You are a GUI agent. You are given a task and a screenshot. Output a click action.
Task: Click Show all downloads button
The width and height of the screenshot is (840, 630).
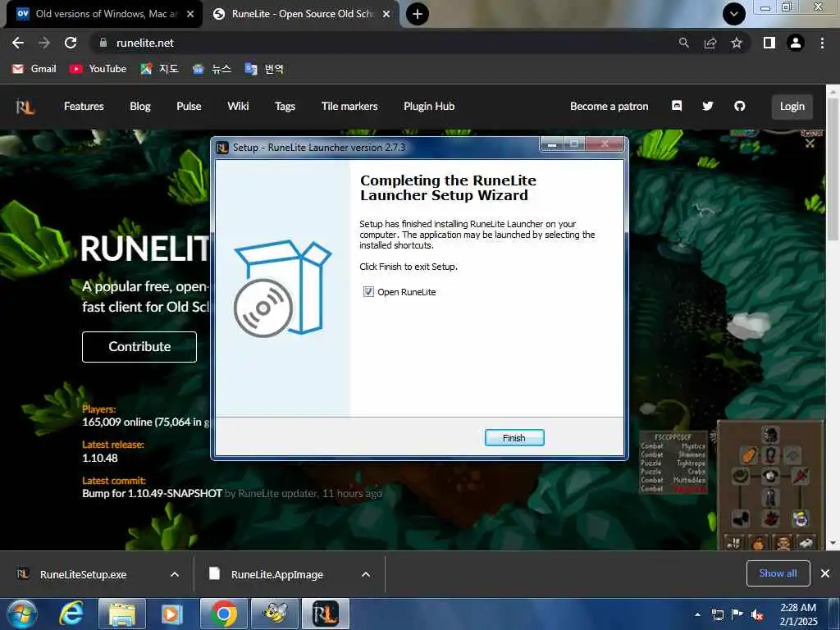(x=778, y=573)
